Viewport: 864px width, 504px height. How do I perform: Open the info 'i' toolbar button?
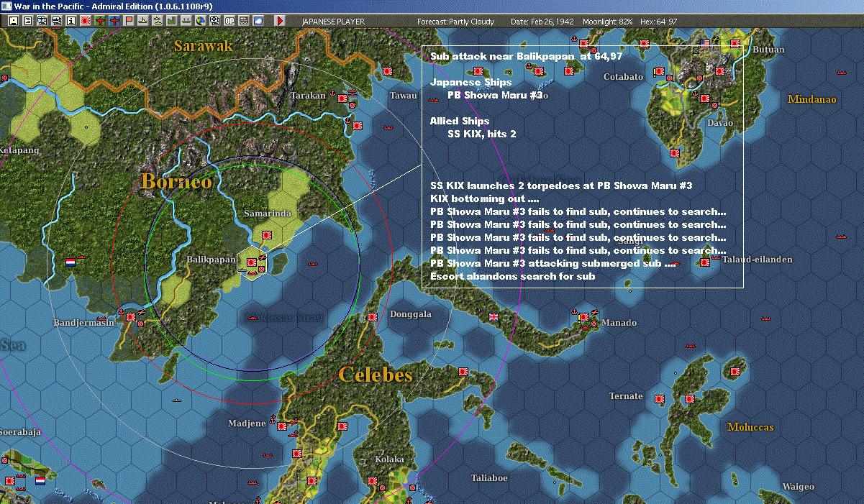(x=71, y=22)
